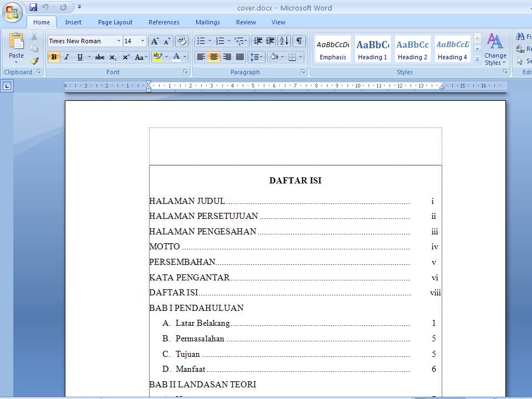Apply Heading 2 style
The height and width of the screenshot is (399, 532).
[x=412, y=49]
